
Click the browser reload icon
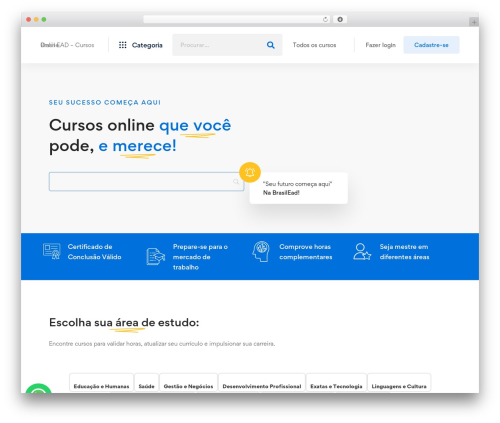pos(325,20)
